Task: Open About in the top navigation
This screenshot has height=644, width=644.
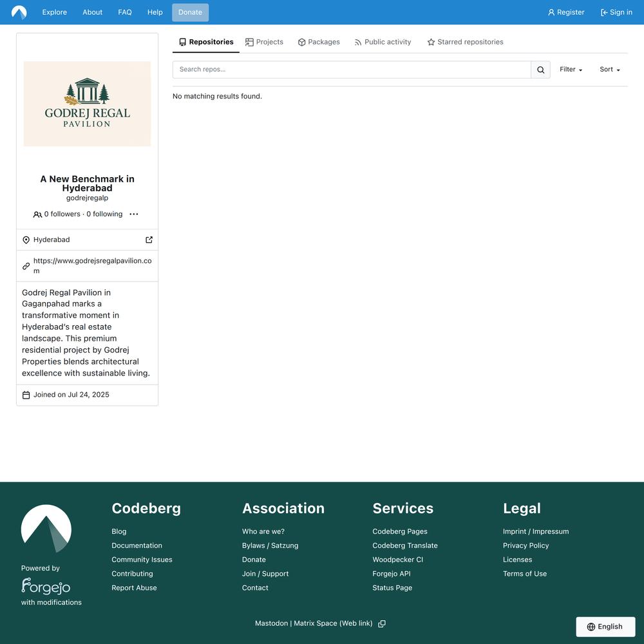Action: 92,12
